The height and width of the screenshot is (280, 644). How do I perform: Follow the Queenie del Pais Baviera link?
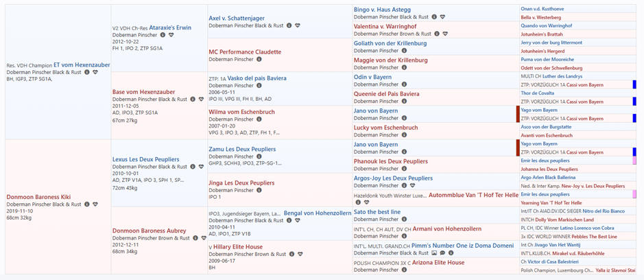pyautogui.click(x=387, y=94)
